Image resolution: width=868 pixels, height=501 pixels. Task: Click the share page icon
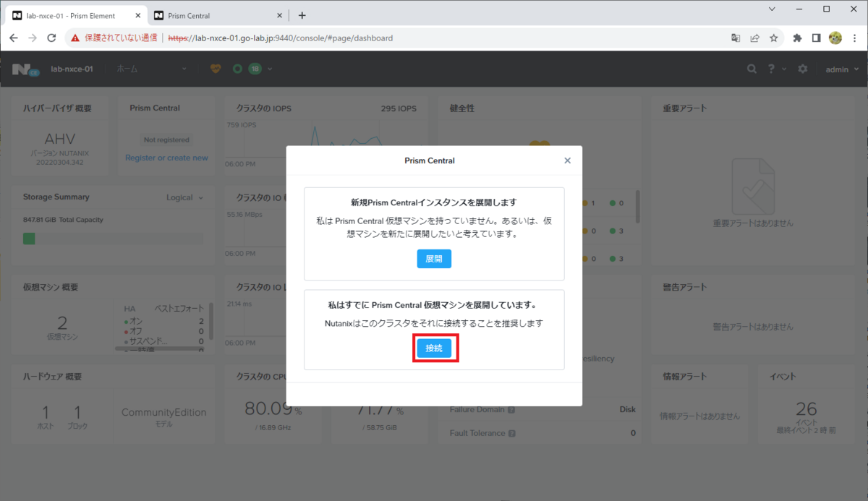(x=754, y=38)
